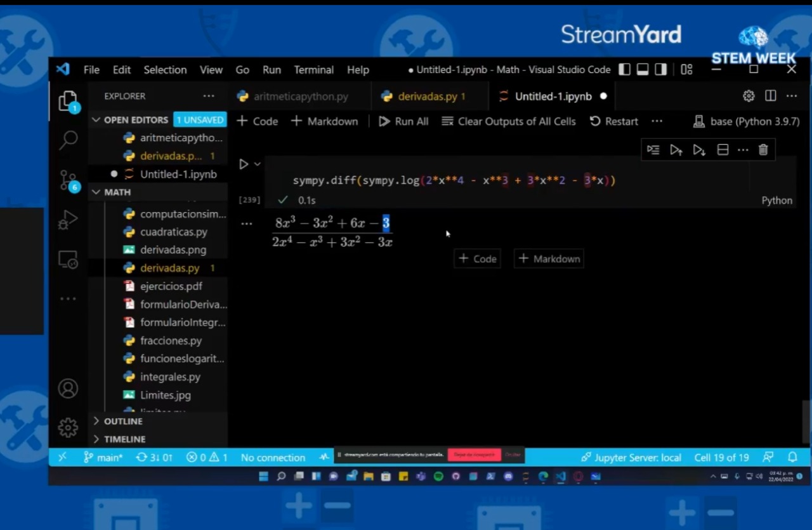The width and height of the screenshot is (812, 530).
Task: Add a Markdown cell from notebook toolbar
Action: 324,121
